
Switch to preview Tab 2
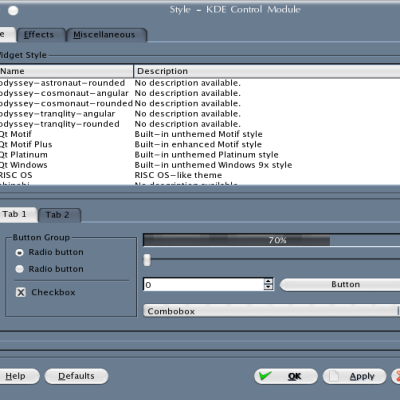pos(59,215)
